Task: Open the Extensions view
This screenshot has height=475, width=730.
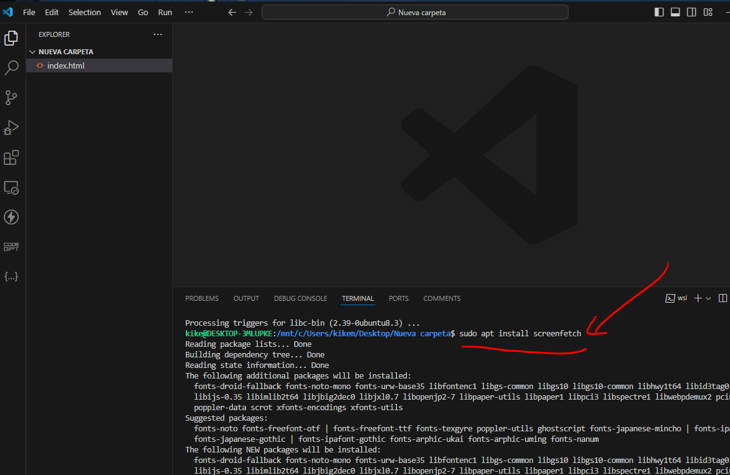Action: 12,158
